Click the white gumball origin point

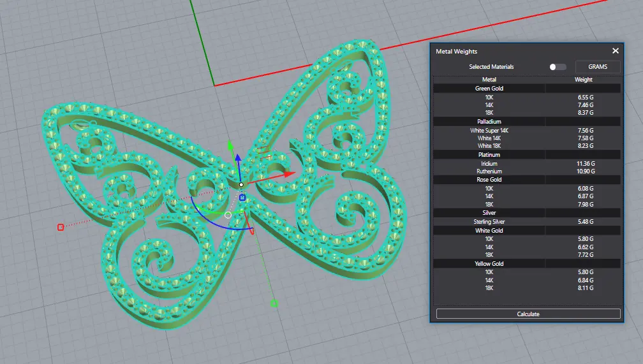[241, 185]
